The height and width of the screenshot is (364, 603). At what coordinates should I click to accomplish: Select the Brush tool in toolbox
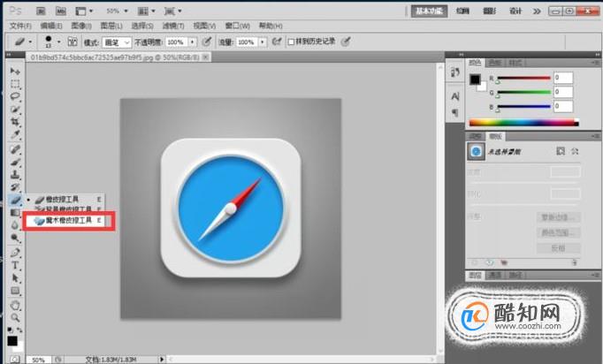(x=15, y=163)
